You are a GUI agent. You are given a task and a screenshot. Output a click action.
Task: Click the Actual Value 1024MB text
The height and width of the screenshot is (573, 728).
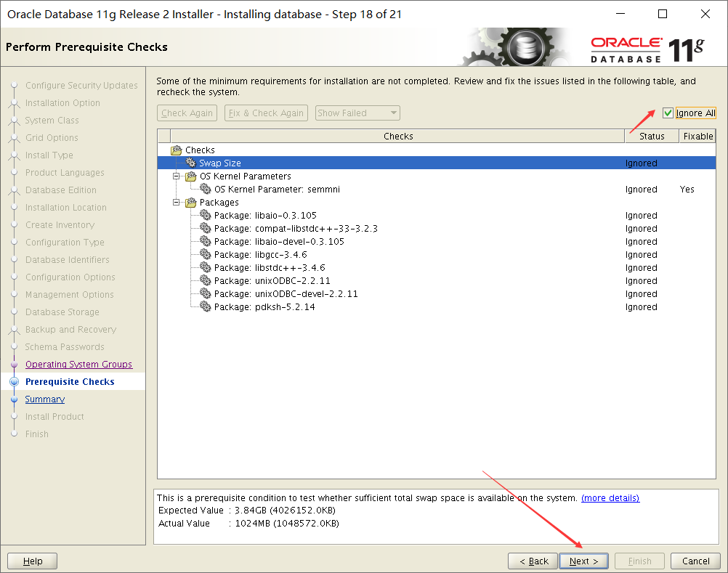point(248,524)
